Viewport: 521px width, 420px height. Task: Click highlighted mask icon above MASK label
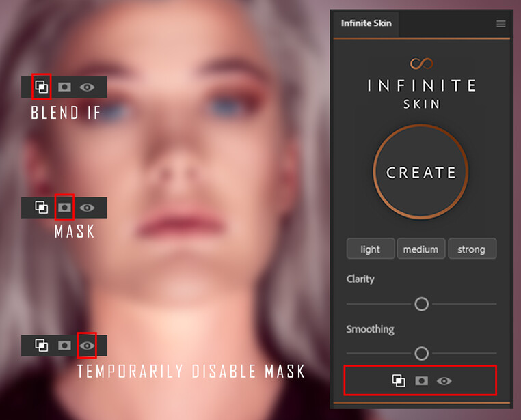point(64,208)
